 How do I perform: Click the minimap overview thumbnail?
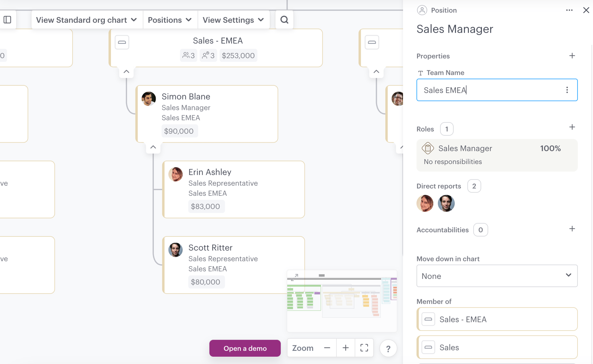pos(342,302)
